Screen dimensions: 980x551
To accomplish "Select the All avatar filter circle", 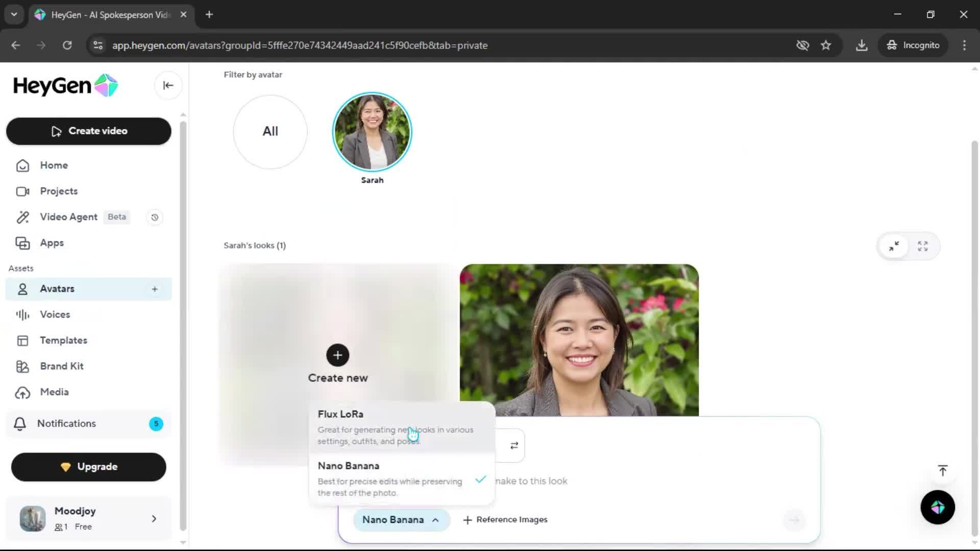I will [270, 132].
